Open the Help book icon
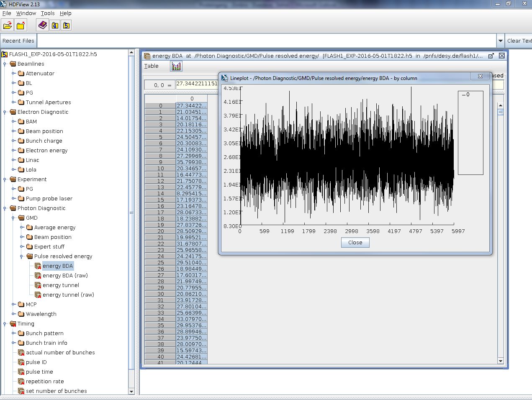 [x=42, y=25]
